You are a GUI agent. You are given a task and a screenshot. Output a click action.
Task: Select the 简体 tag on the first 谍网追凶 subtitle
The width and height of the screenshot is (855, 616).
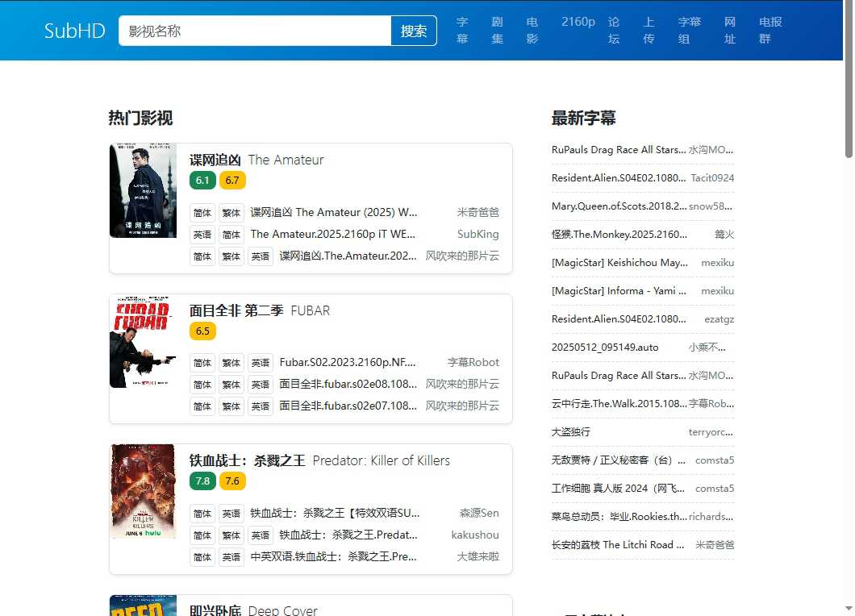(x=202, y=212)
